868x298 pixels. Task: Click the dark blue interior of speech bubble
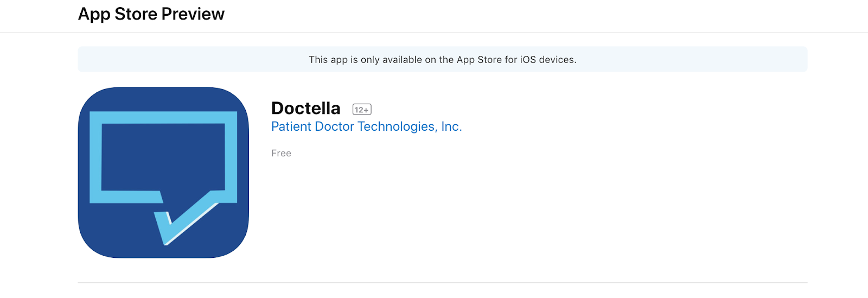pos(163,157)
